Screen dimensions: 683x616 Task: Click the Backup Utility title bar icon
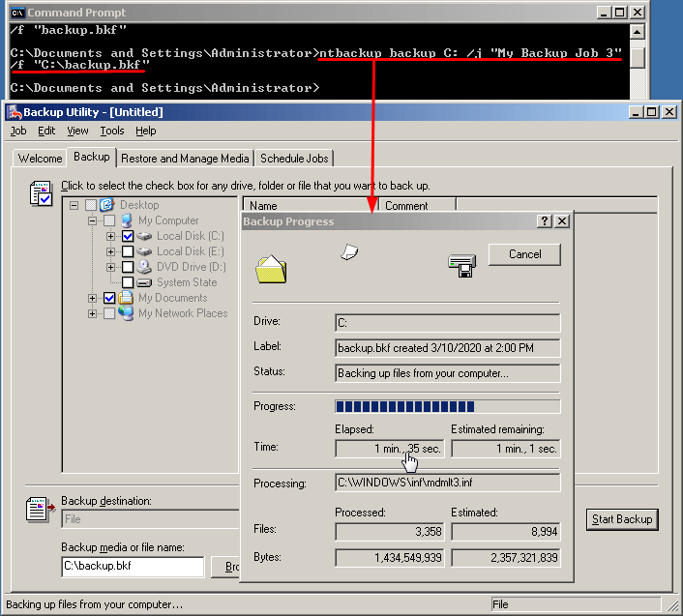click(15, 112)
